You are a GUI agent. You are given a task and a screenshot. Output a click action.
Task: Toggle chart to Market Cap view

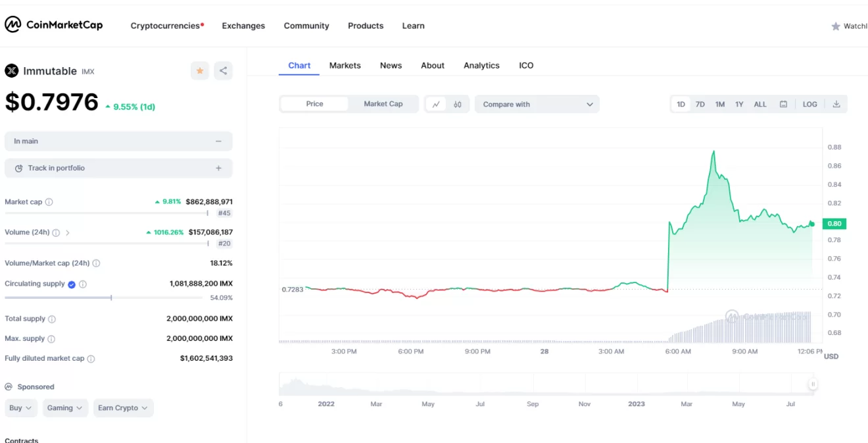coord(383,104)
